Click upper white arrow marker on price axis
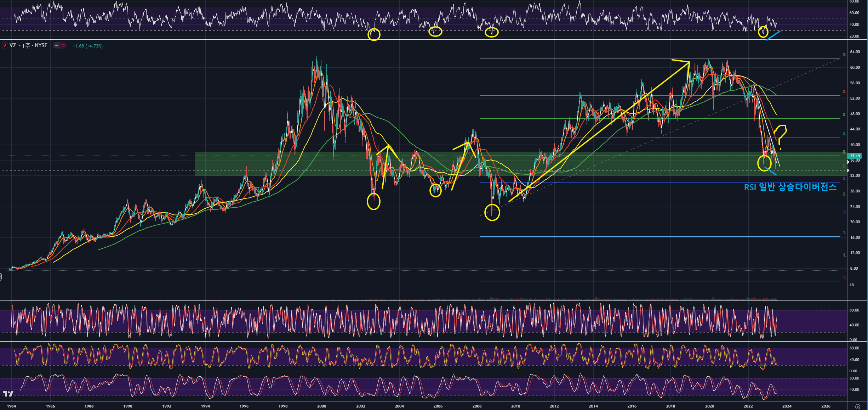Image resolution: width=868 pixels, height=410 pixels. (848, 162)
